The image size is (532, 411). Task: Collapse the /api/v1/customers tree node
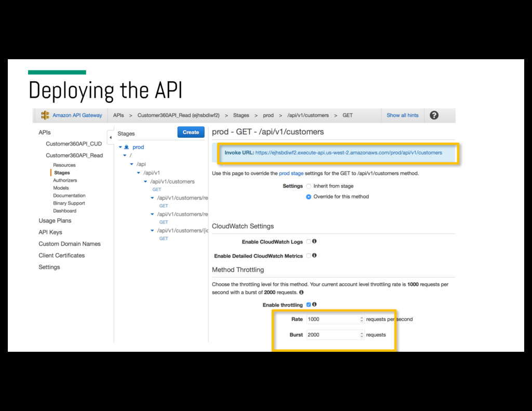point(145,181)
